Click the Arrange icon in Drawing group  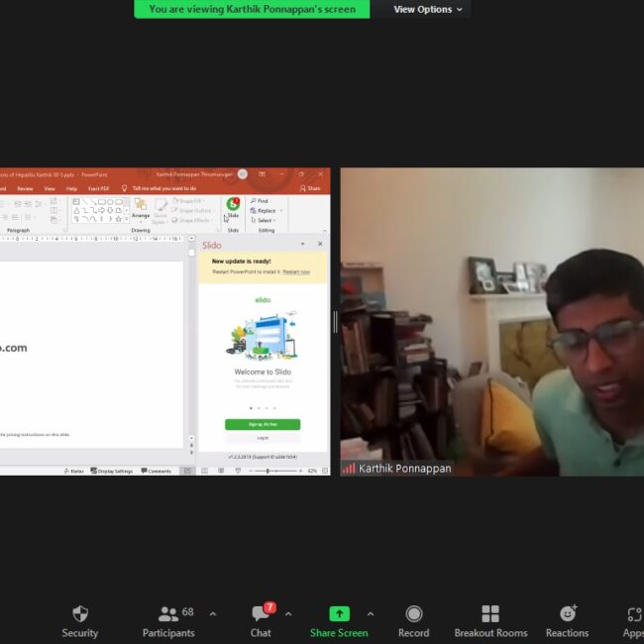[x=141, y=208]
